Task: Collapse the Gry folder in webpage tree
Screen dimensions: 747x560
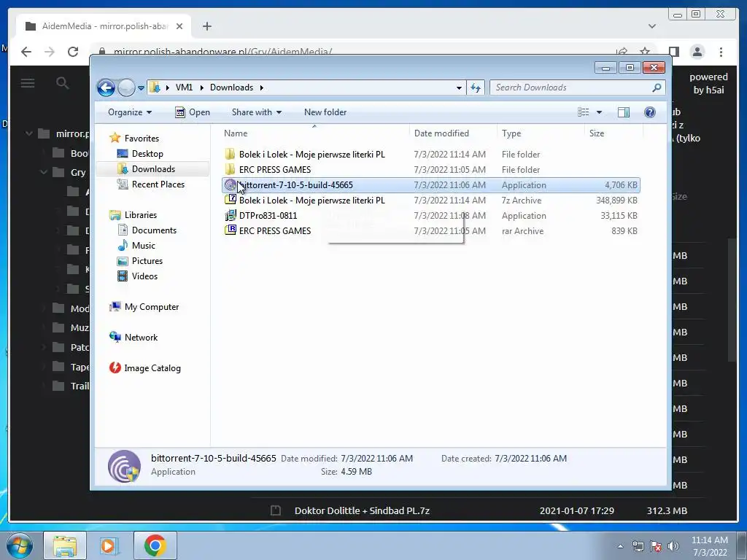Action: click(44, 172)
